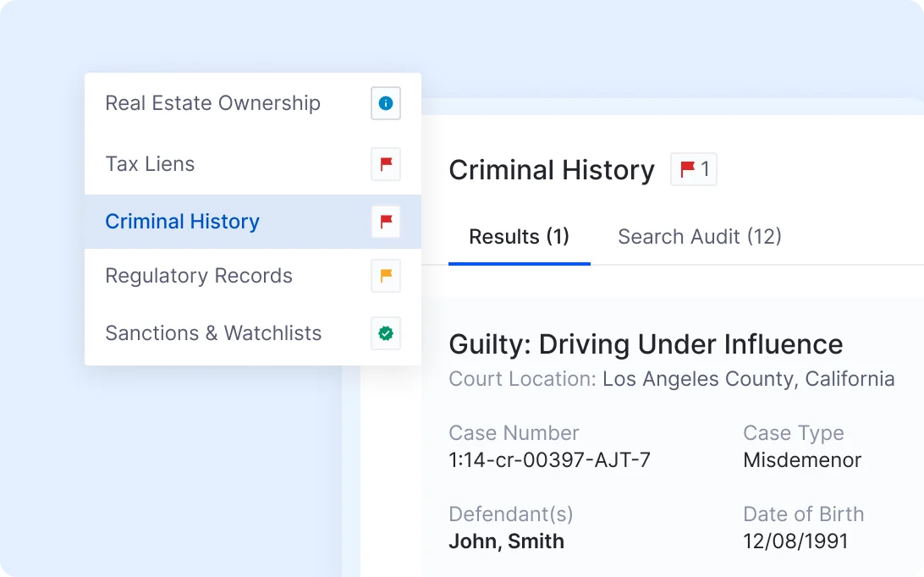Click the defendant name John, Smith
924x577 pixels.
pos(506,541)
